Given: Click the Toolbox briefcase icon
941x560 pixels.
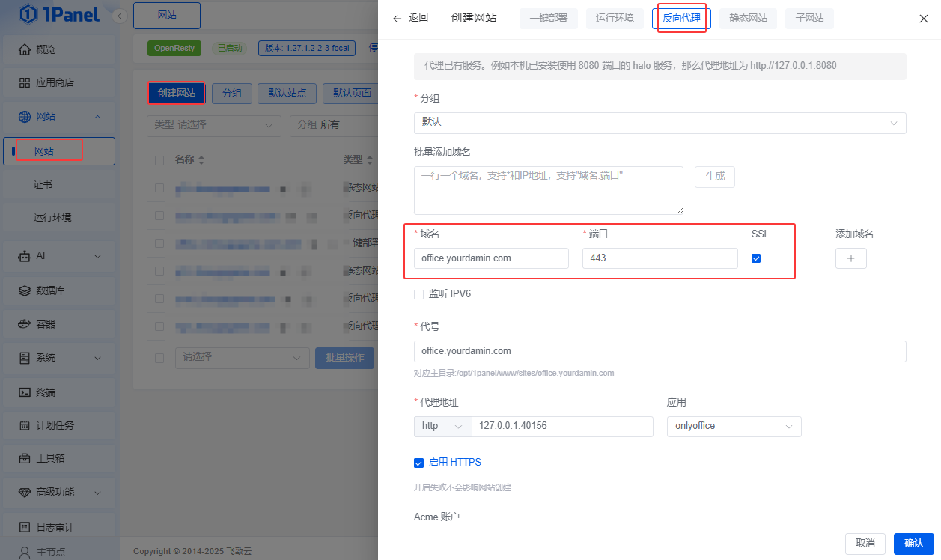Looking at the screenshot, I should tap(25, 458).
